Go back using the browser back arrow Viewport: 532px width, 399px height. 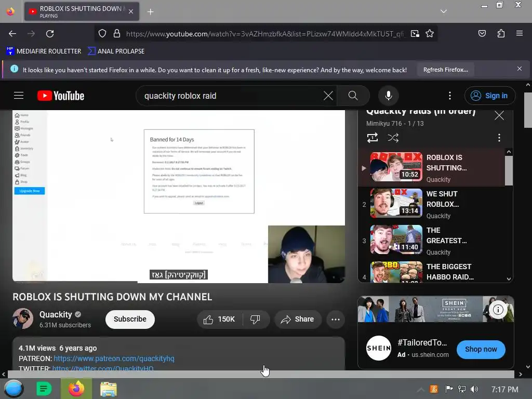pyautogui.click(x=12, y=34)
